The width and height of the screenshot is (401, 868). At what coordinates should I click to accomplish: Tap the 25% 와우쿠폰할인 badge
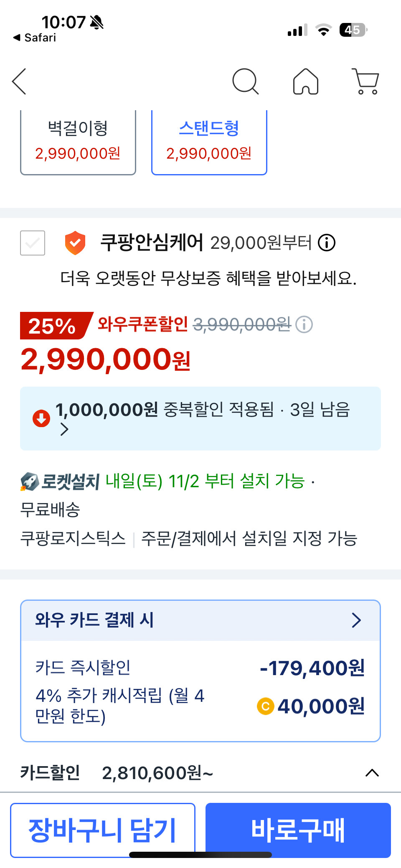click(x=56, y=325)
